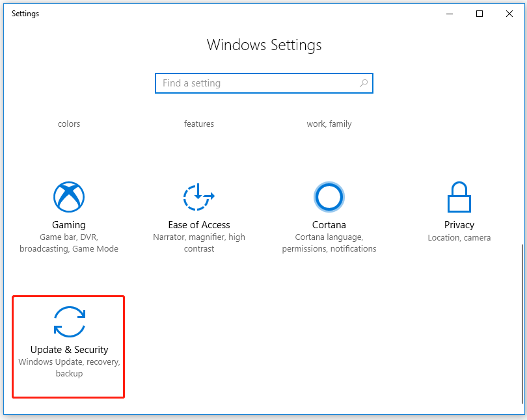Image resolution: width=527 pixels, height=420 pixels.
Task: Click the Ease of Access accessibility icon
Action: point(198,196)
